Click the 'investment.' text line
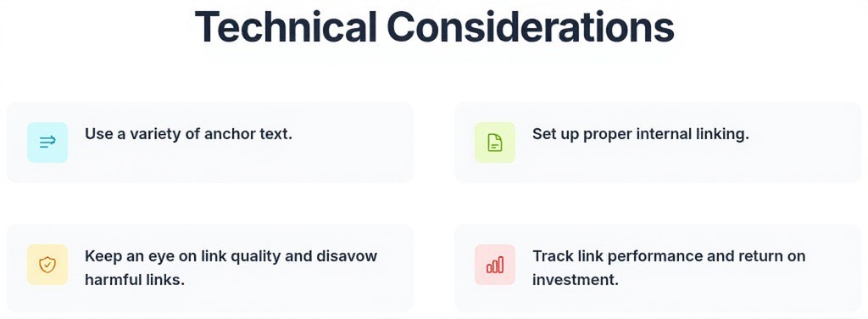 [x=576, y=280]
